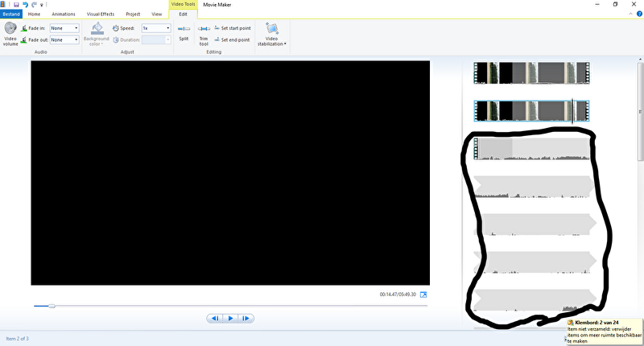Click the Set start point icon

pos(216,28)
